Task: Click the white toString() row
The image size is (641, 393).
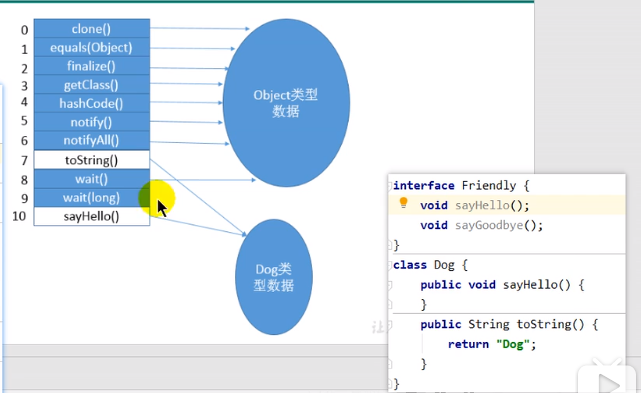Action: pos(92,160)
